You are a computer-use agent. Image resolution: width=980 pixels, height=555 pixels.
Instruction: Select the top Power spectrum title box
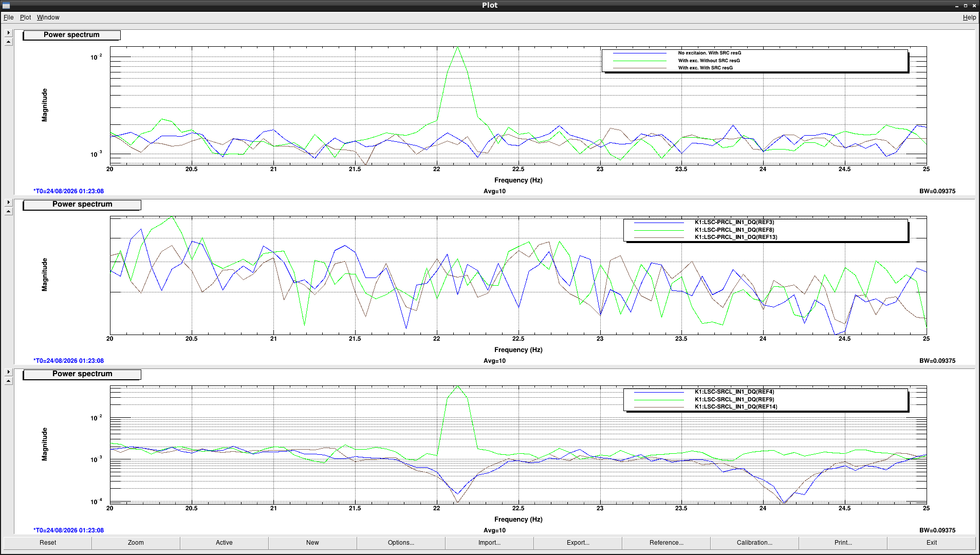pos(71,35)
